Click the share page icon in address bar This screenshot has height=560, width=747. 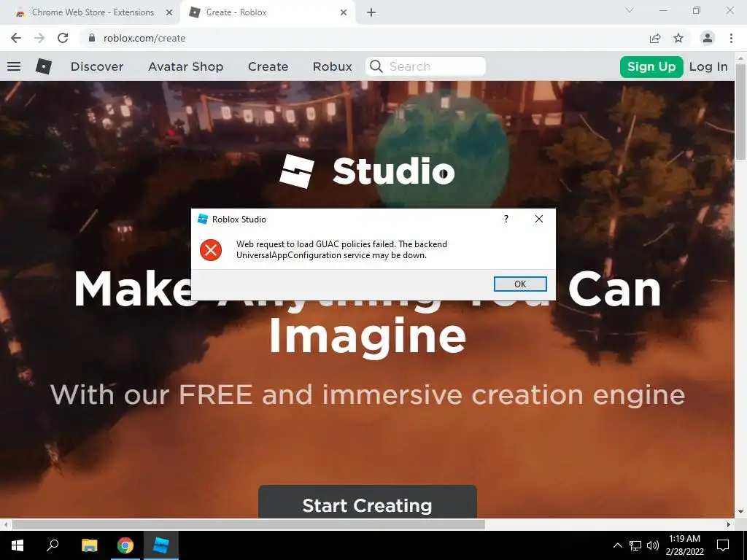(655, 38)
